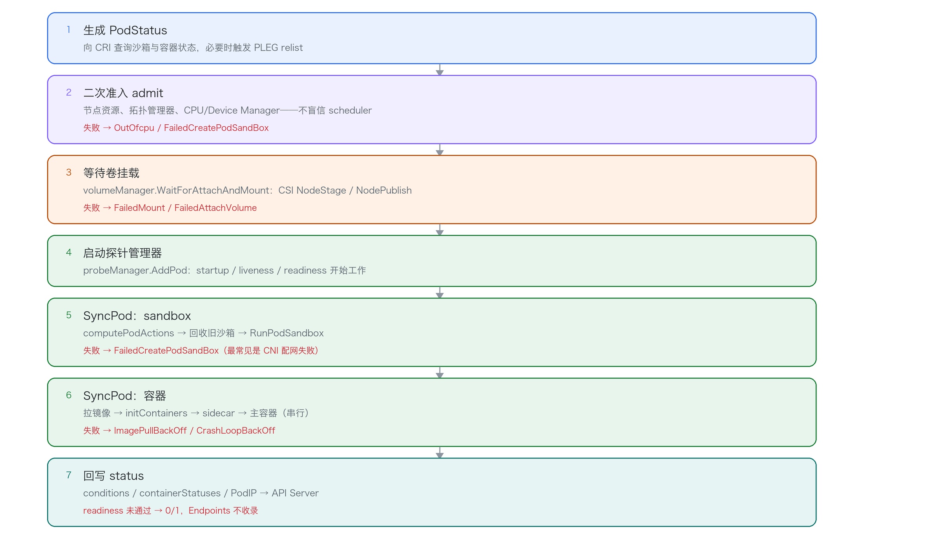
Task: Click the text about CRI 查询沙箱与容器状态
Action: pos(193,47)
